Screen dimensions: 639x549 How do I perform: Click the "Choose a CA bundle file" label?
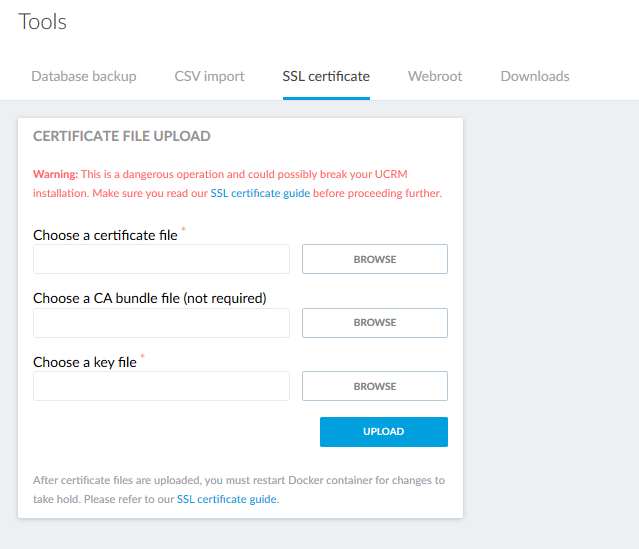[x=149, y=299]
